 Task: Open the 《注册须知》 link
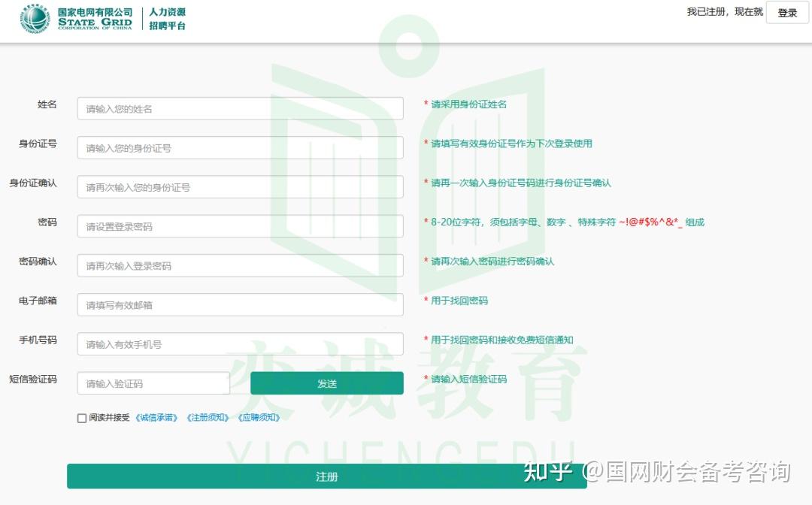coord(208,418)
